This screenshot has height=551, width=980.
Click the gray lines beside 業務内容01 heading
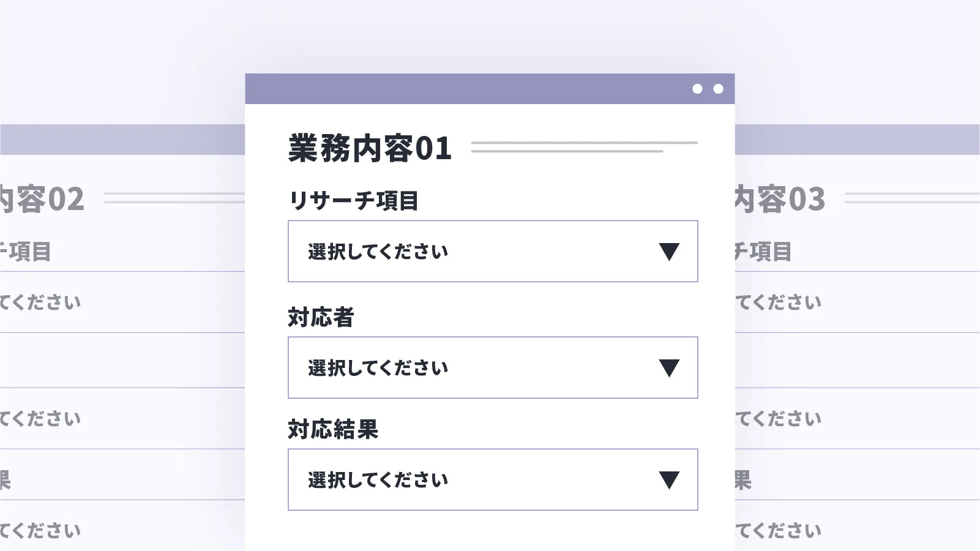584,147
